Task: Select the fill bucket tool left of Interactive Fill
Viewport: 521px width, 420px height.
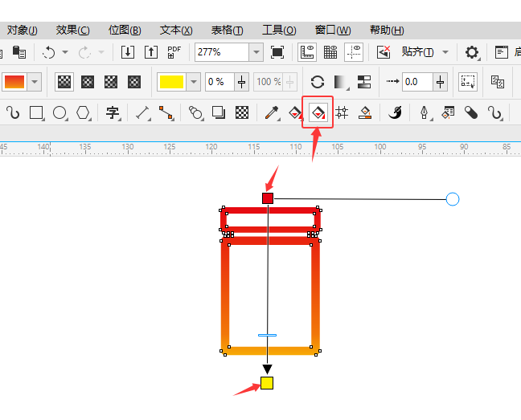Action: pos(295,112)
